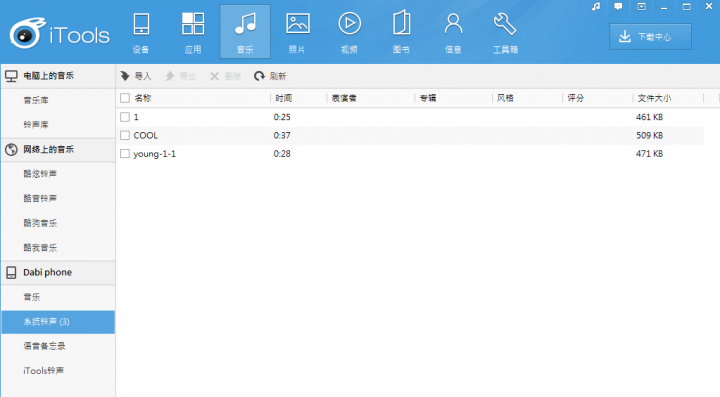The image size is (720, 397).
Task: Open the 工具箱 (Toolbox) section
Action: [505, 32]
